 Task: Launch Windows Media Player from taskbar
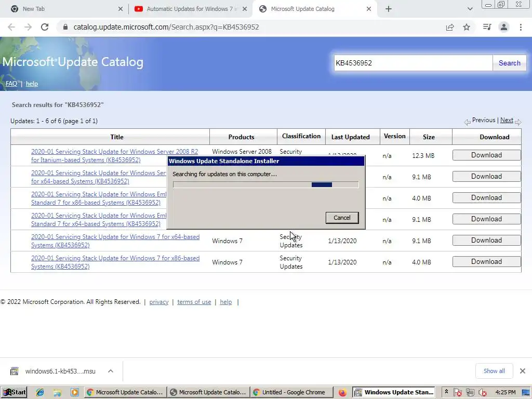click(75, 392)
